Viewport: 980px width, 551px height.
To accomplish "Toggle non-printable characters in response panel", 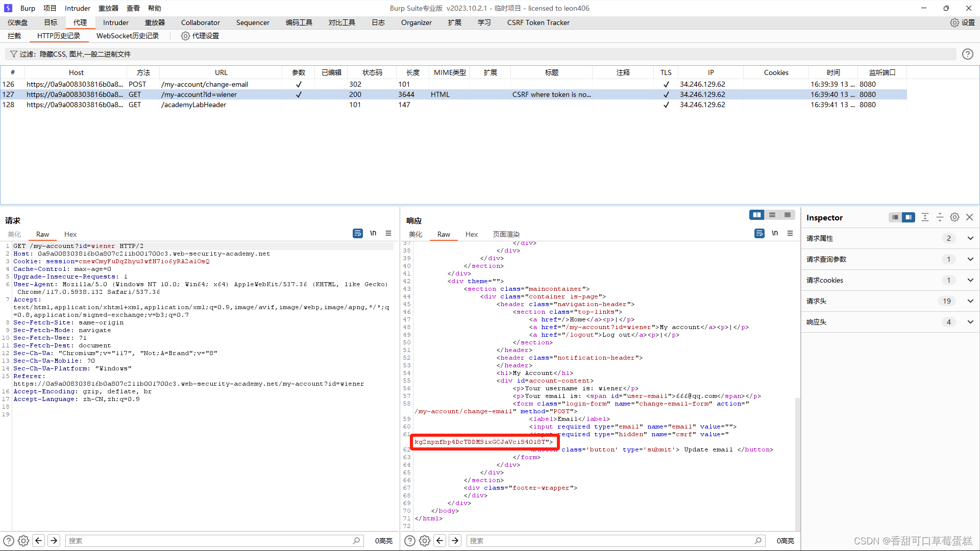I will pos(775,233).
